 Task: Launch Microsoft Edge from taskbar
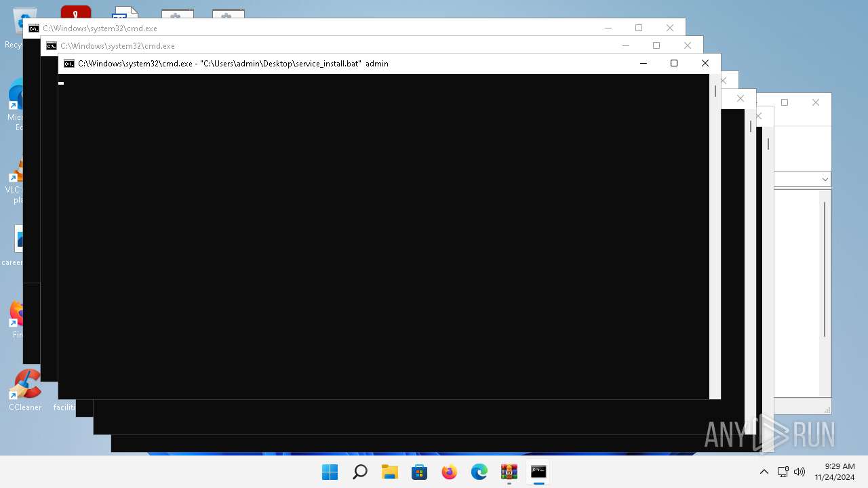tap(479, 472)
